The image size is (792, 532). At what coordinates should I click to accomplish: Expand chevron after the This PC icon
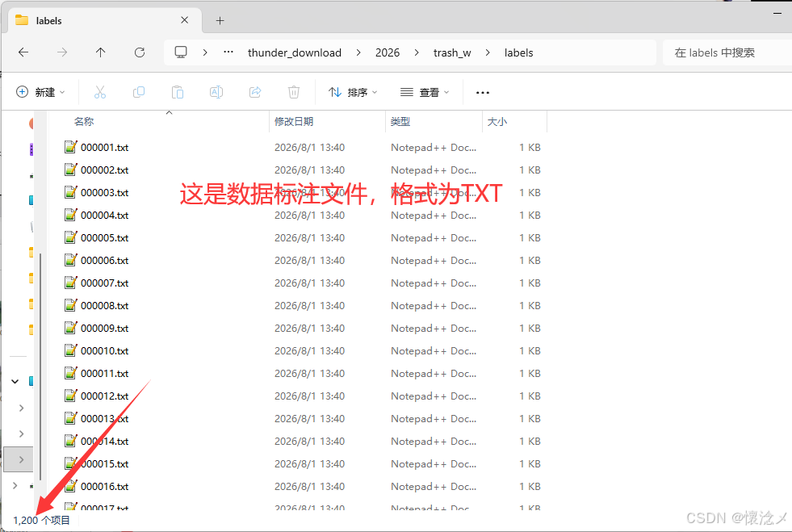click(205, 52)
